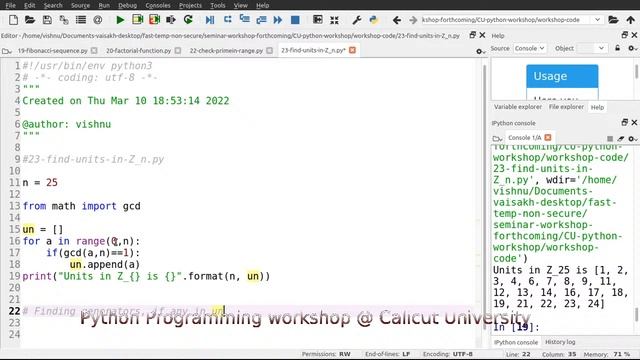Expand the working directory path dropdown

click(598, 20)
